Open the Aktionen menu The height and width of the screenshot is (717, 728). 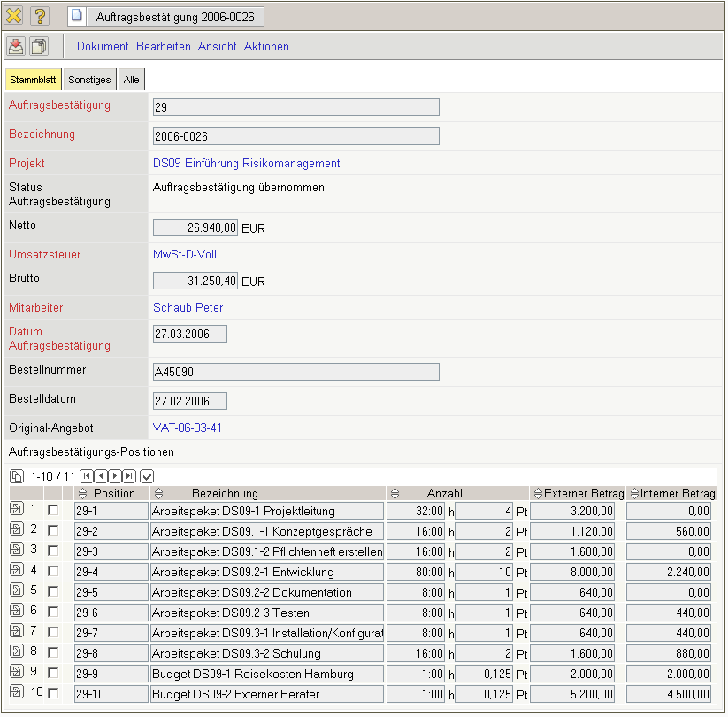[266, 47]
